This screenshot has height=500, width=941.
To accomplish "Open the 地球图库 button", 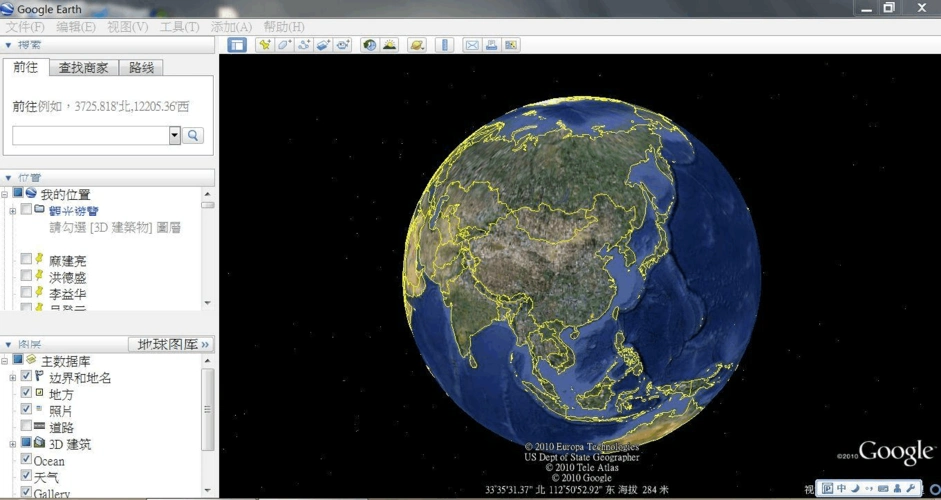I will 171,345.
